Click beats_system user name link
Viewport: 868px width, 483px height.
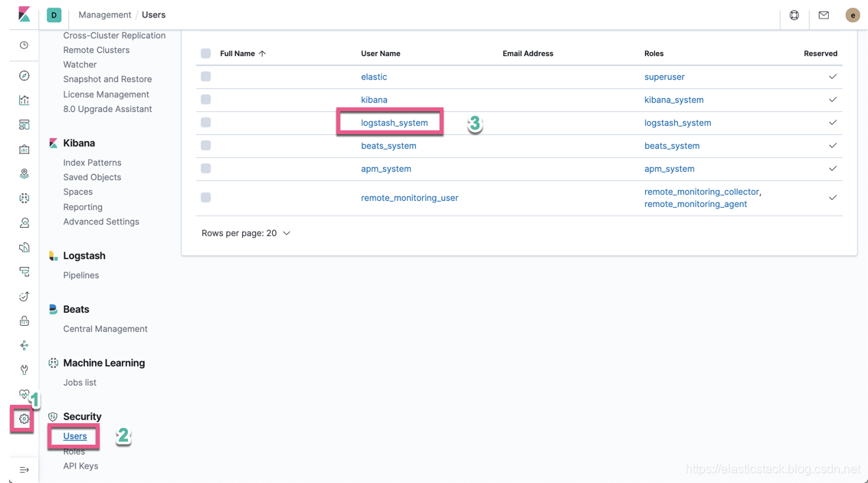click(388, 146)
